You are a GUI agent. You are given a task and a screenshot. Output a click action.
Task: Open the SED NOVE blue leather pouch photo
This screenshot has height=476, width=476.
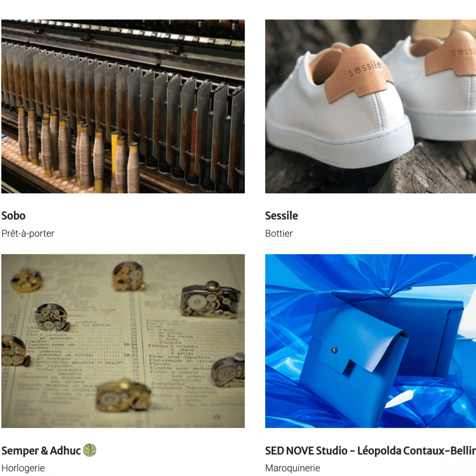pyautogui.click(x=370, y=341)
